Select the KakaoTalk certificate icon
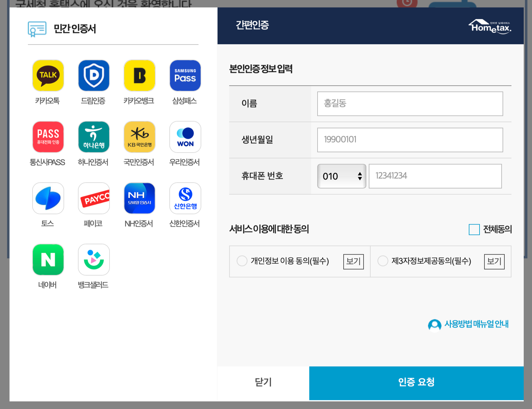Image resolution: width=532 pixels, height=409 pixels. click(x=48, y=75)
